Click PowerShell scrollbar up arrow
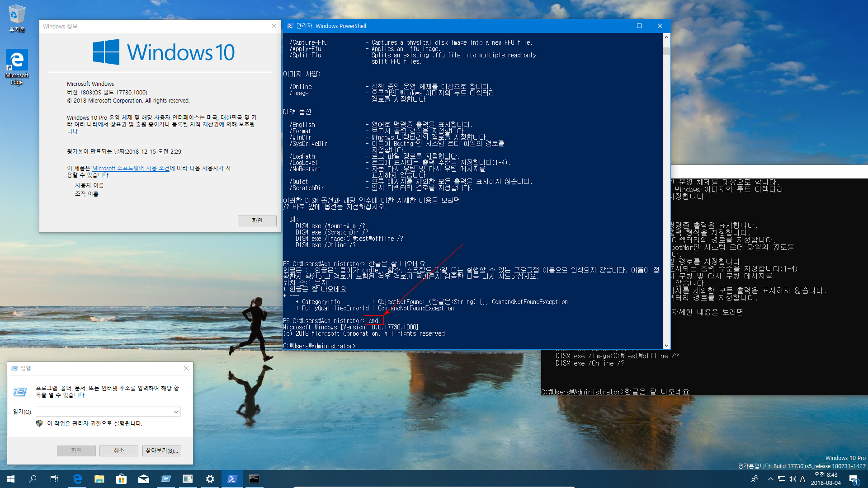The width and height of the screenshot is (868, 488). point(666,37)
